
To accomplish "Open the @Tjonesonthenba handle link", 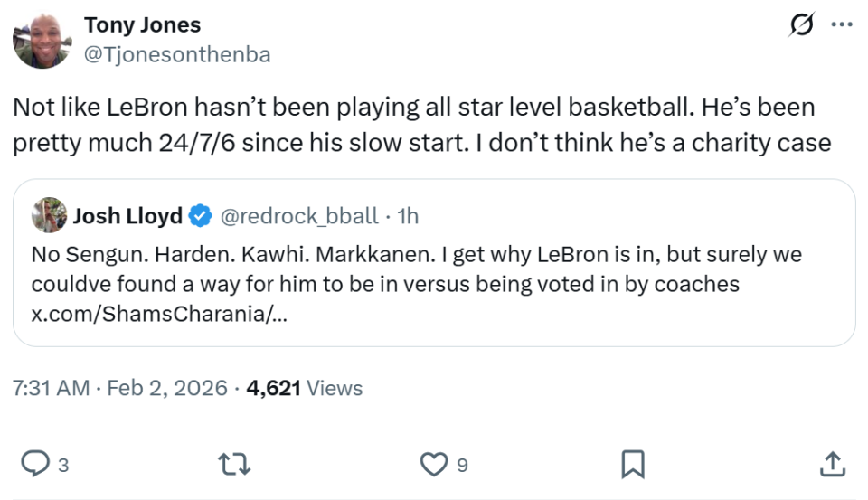I will tap(176, 54).
